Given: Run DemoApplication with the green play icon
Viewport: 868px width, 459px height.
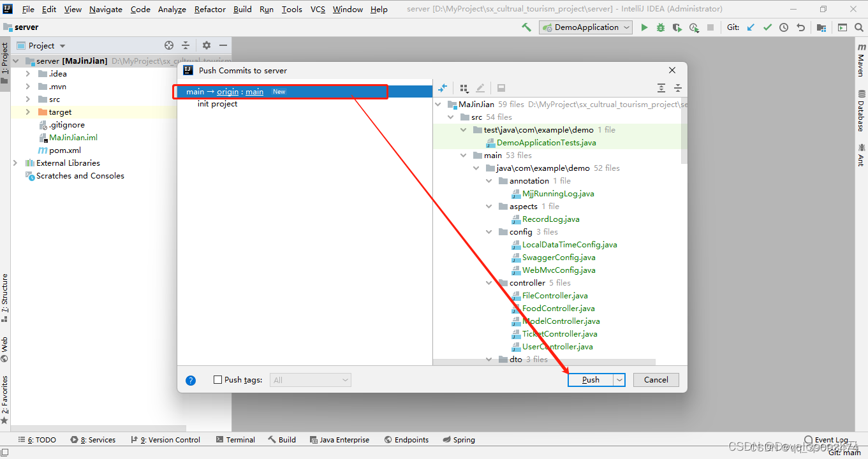Looking at the screenshot, I should coord(644,27).
